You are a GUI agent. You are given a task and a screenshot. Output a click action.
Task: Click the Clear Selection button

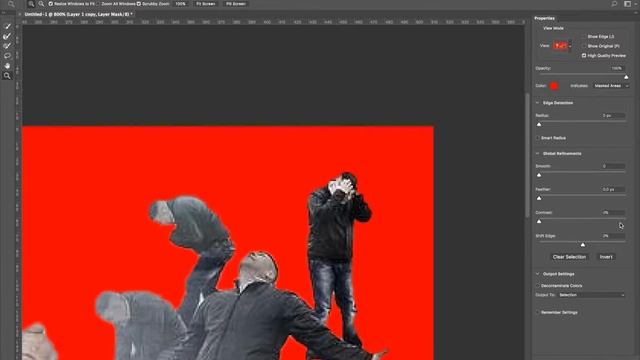[x=569, y=257]
